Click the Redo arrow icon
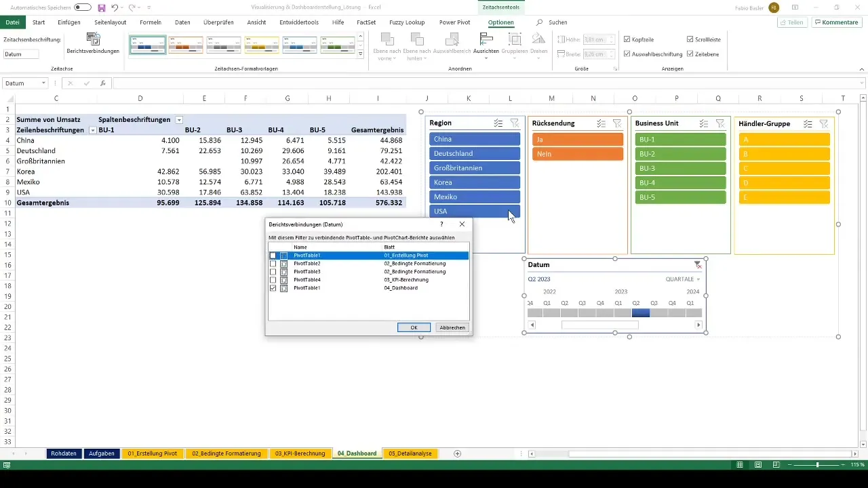 click(x=132, y=7)
